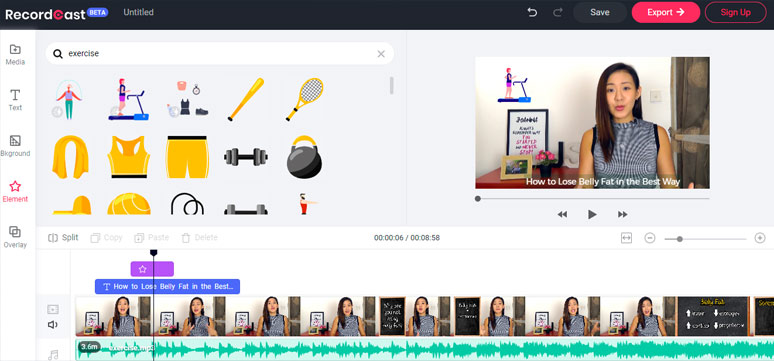Add the yellow cap element
This screenshot has height=361, width=774.
coord(72,205)
